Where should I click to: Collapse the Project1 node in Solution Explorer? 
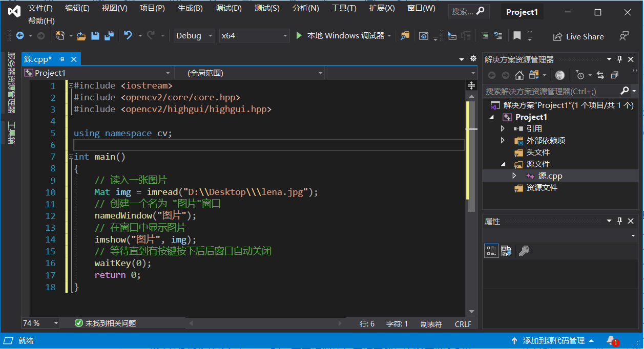[x=492, y=117]
